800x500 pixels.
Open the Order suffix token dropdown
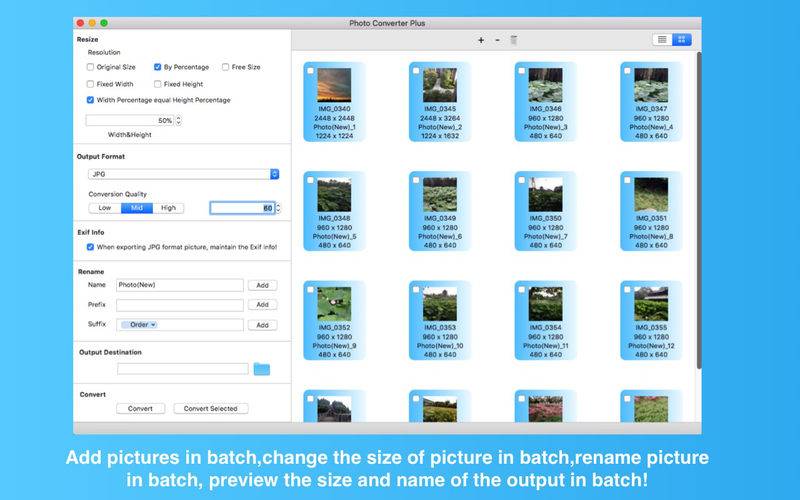[139, 324]
